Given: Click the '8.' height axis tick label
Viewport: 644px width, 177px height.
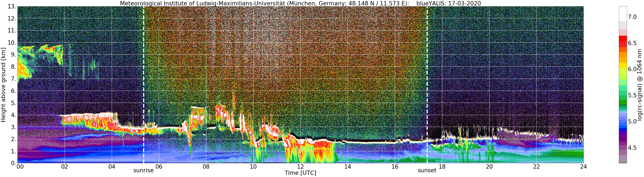Looking at the screenshot, I should pyautogui.click(x=14, y=67).
